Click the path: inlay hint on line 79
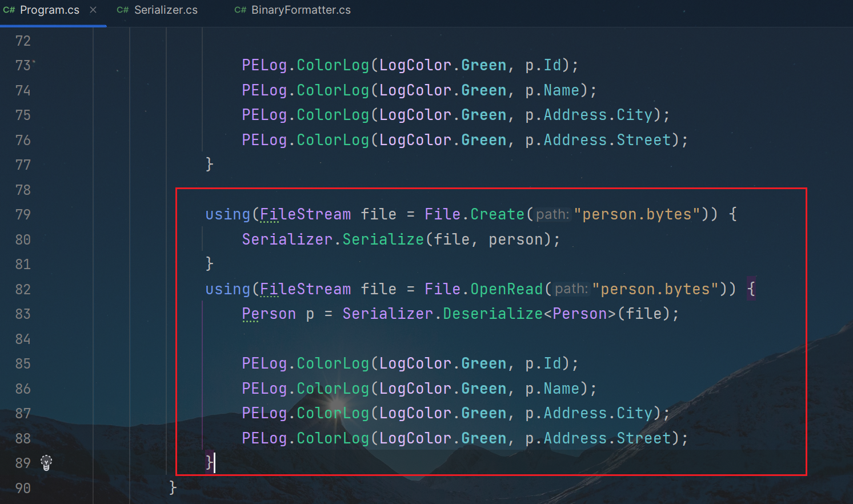The image size is (853, 504). pyautogui.click(x=552, y=214)
